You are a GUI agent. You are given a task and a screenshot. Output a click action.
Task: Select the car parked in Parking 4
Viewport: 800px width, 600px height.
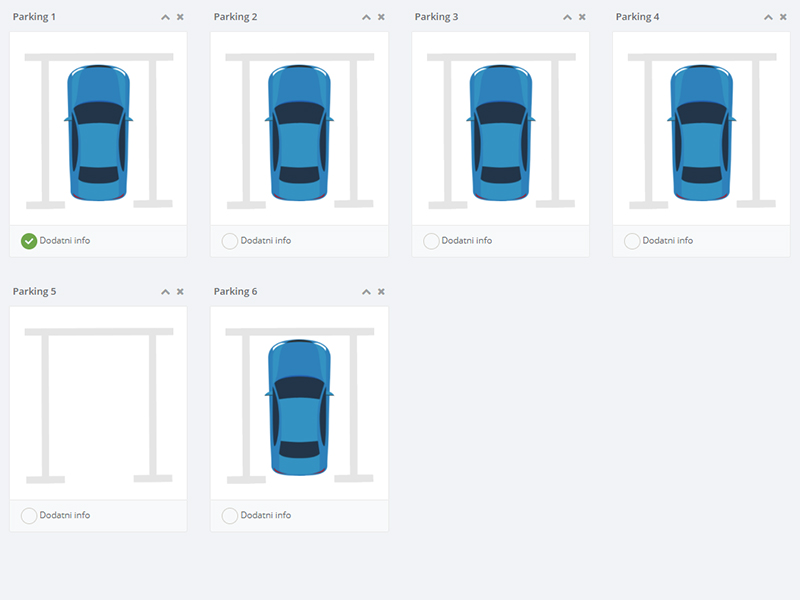click(x=701, y=132)
